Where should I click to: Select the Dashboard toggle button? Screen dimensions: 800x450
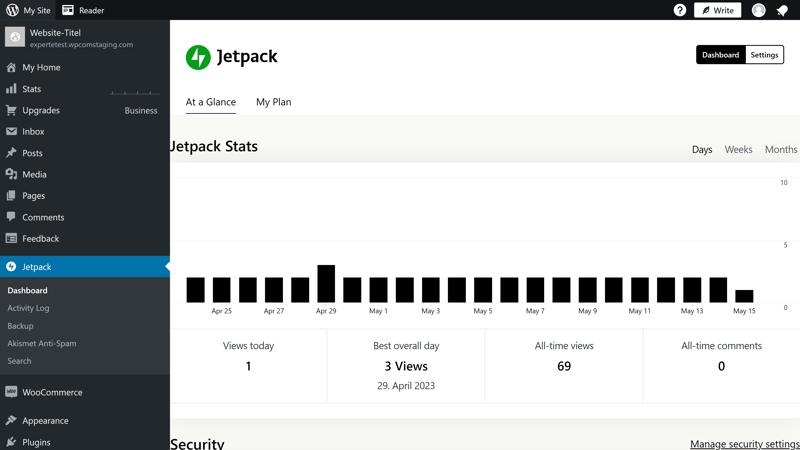click(720, 55)
